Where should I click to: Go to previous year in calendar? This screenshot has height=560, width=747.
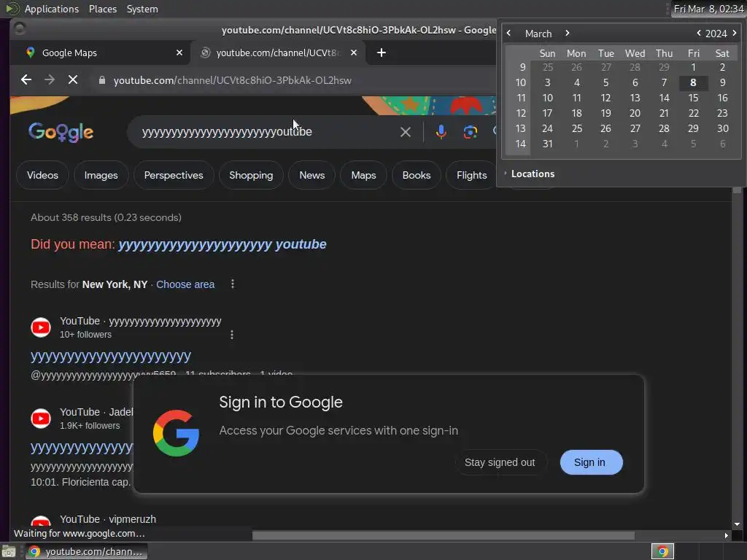click(x=698, y=34)
